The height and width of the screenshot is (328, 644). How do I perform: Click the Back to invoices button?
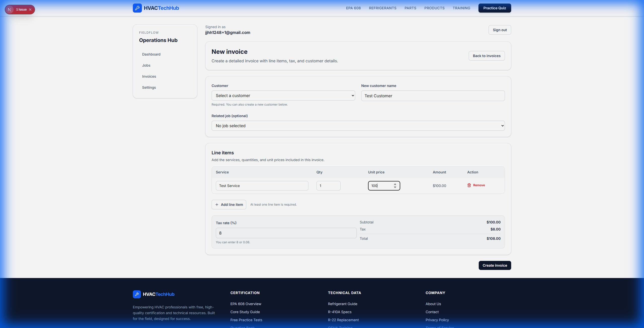[x=486, y=56]
